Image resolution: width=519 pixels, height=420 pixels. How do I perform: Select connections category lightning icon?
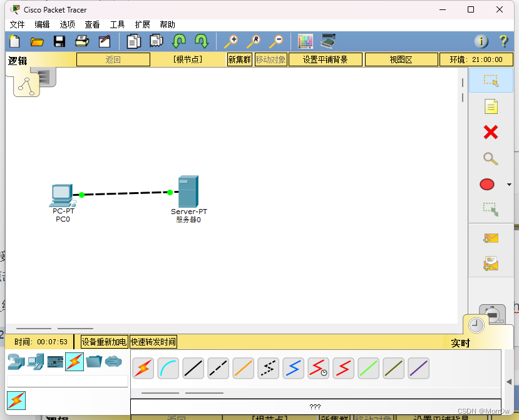click(x=75, y=361)
